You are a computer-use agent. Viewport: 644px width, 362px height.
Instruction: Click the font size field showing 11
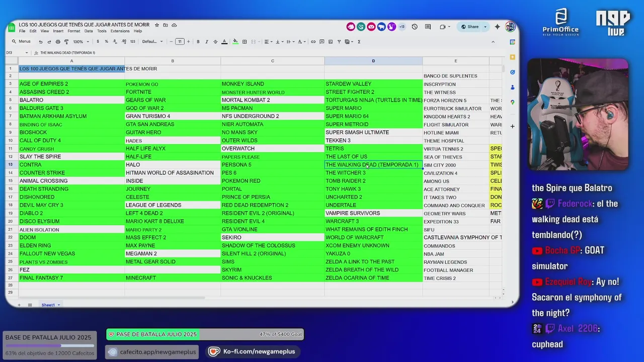(180, 42)
